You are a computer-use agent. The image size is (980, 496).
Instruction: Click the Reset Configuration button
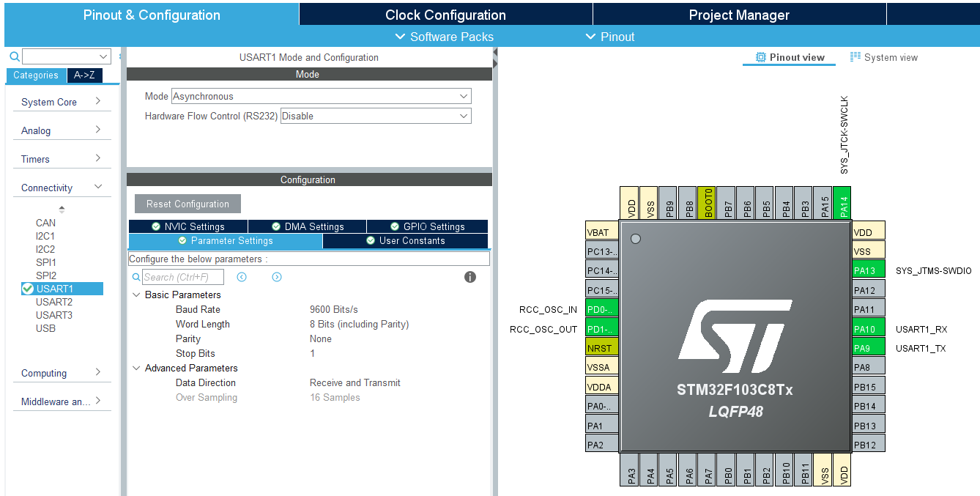point(188,204)
